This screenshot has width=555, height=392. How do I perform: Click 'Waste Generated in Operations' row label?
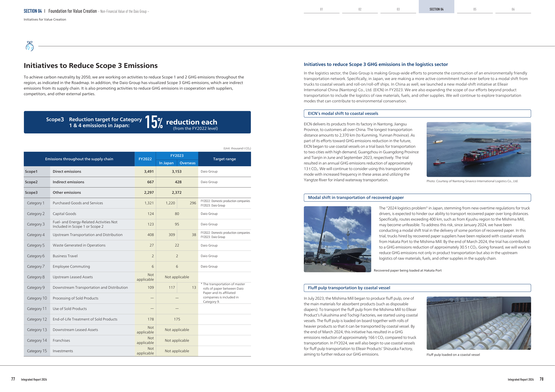[x=79, y=245]
